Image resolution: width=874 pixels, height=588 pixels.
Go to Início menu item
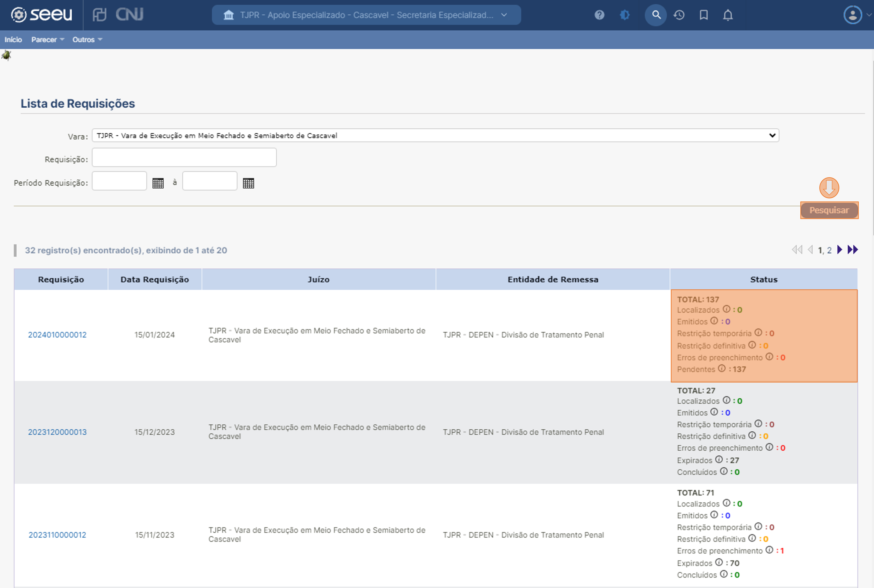[x=13, y=40]
